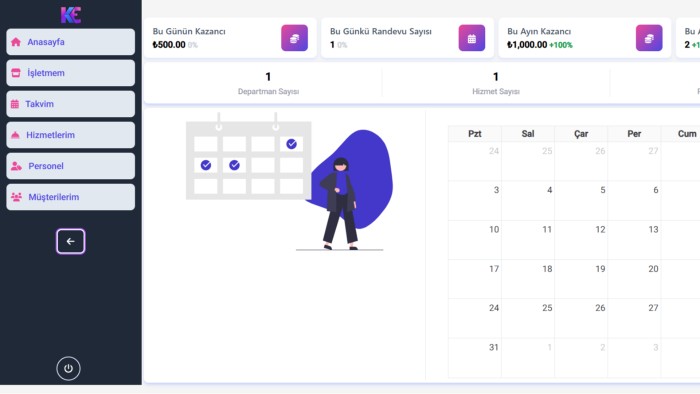Image resolution: width=700 pixels, height=394 pixels.
Task: Click calendar icon on Bu Günkü Randevu Sayısı card
Action: point(471,38)
